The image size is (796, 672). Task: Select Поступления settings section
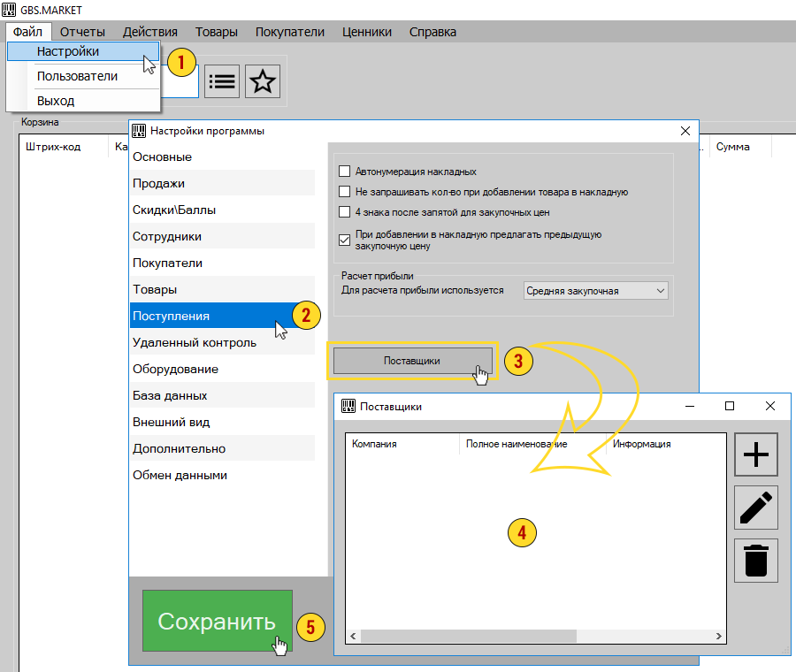(x=222, y=316)
